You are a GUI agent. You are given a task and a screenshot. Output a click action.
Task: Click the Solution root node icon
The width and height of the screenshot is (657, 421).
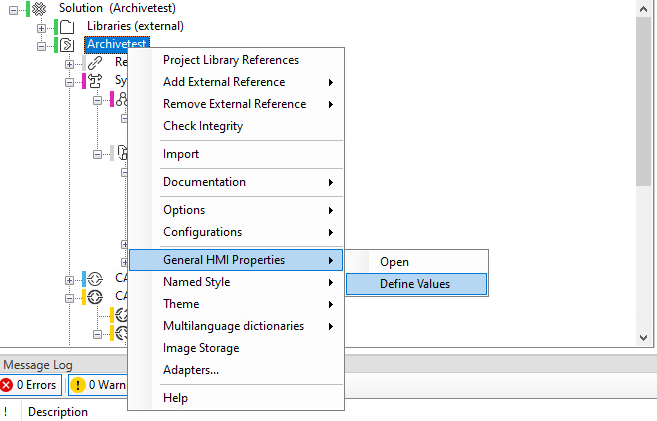[39, 8]
